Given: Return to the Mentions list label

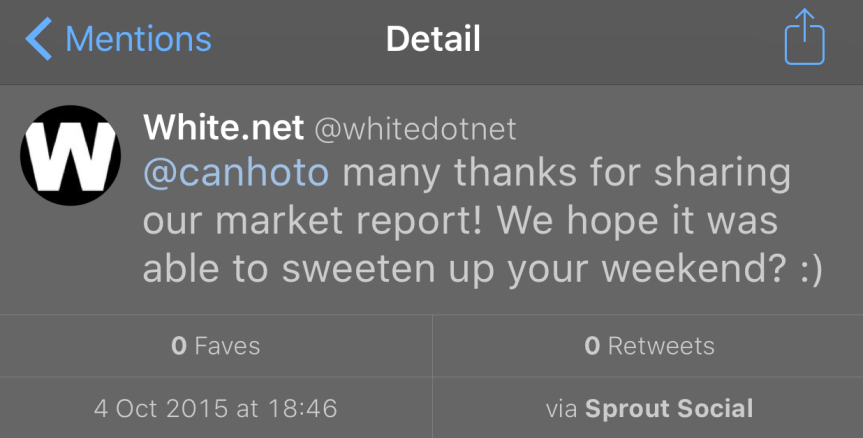Looking at the screenshot, I should pyautogui.click(x=138, y=39).
